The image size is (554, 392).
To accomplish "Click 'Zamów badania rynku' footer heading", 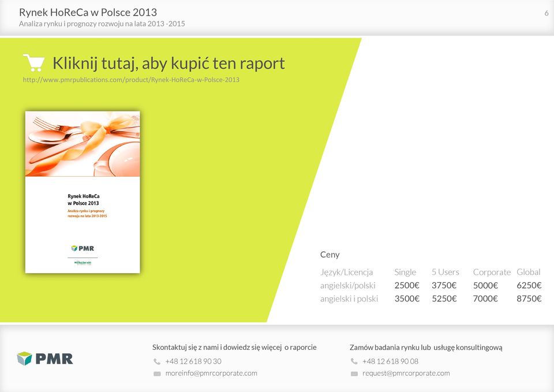I will (426, 348).
